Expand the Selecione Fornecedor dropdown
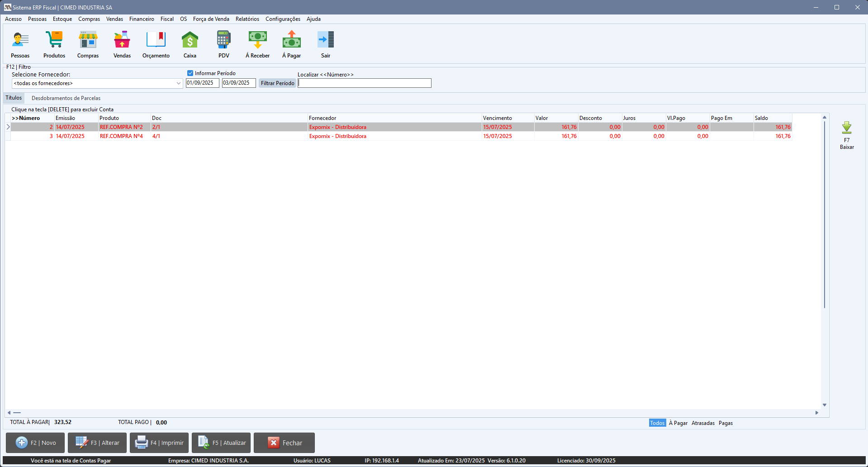868x467 pixels. tap(178, 83)
